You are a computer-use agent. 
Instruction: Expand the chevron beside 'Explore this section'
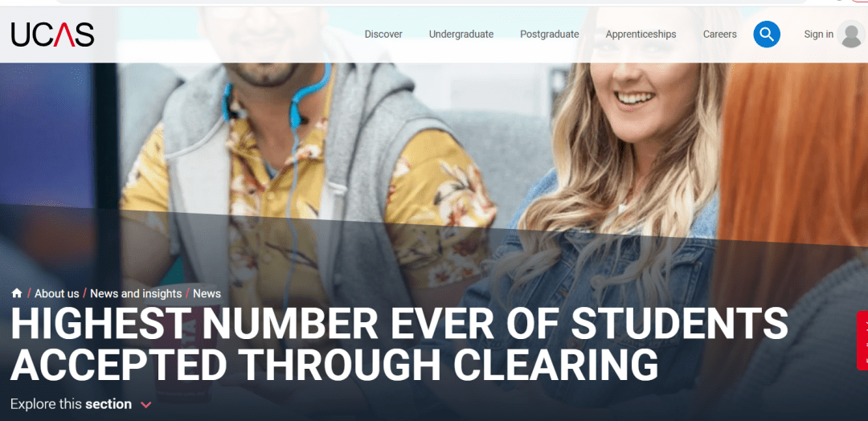click(x=146, y=405)
